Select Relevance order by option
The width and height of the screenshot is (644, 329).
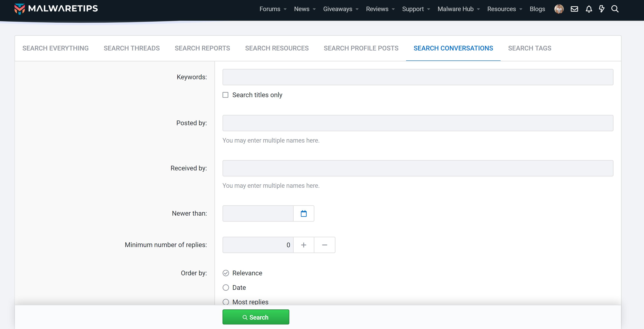click(x=226, y=273)
